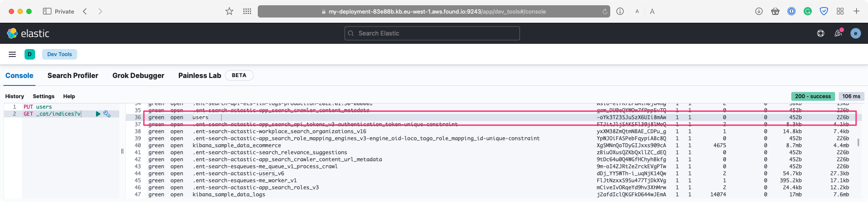Open the console History link
This screenshot has height=202, width=868.
point(14,96)
